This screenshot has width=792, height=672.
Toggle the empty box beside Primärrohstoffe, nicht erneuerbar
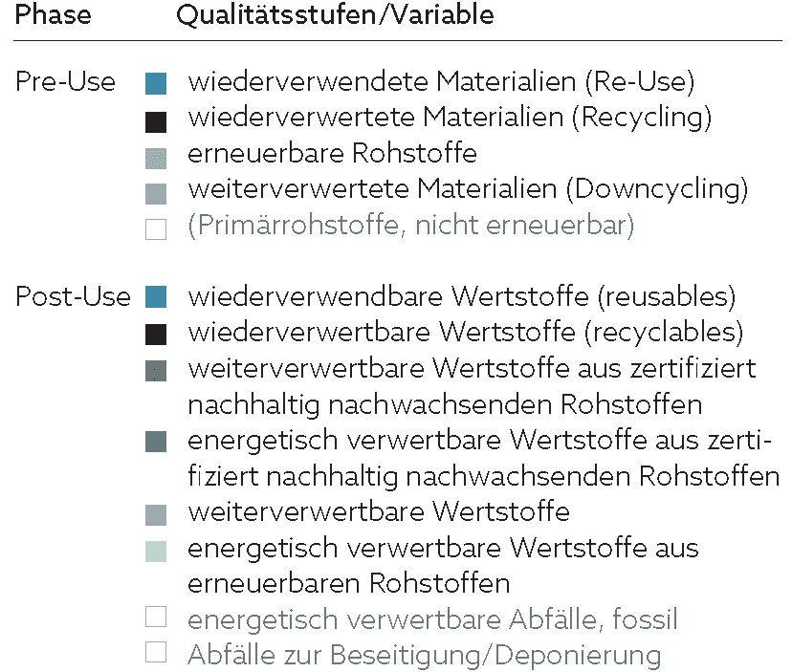(x=156, y=229)
